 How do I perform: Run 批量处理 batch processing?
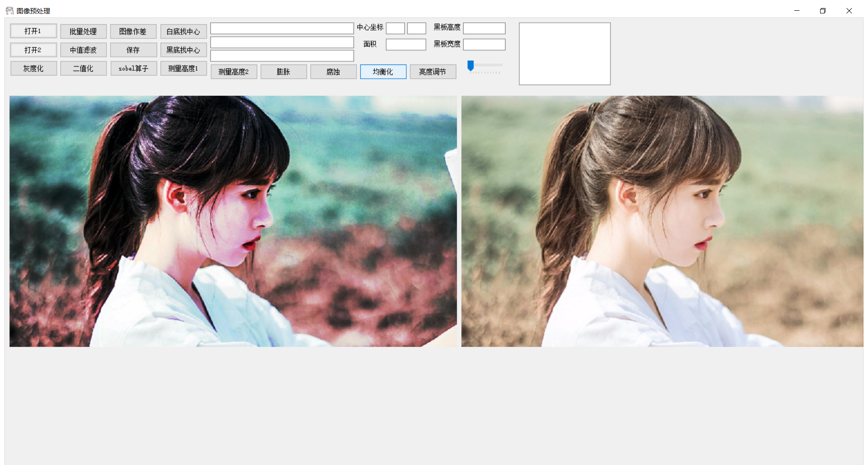83,31
